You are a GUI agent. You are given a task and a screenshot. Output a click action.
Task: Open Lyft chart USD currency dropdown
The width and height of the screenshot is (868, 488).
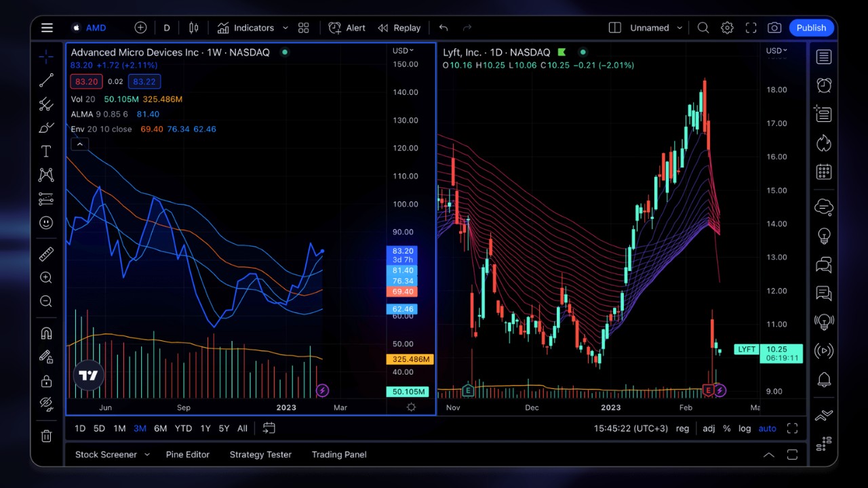tap(776, 51)
